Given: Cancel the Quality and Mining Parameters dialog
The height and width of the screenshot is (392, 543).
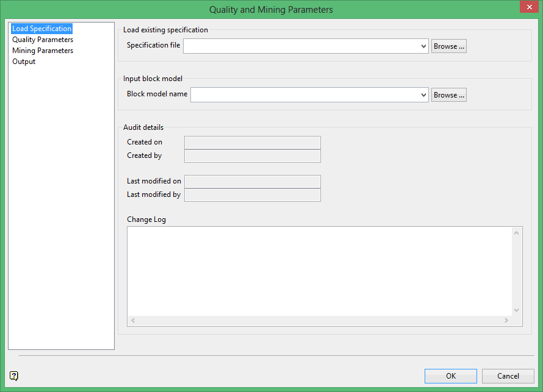Looking at the screenshot, I should coord(508,376).
